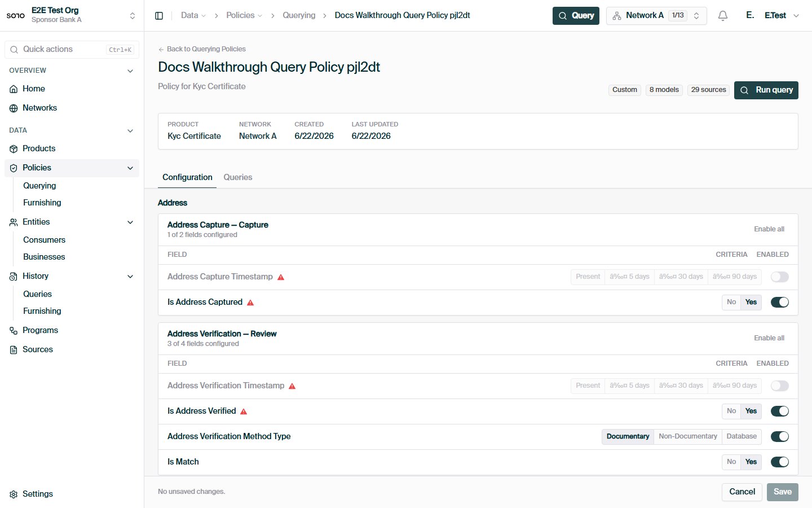Click the search icon in Quick actions
This screenshot has height=508, width=812.
[x=14, y=50]
